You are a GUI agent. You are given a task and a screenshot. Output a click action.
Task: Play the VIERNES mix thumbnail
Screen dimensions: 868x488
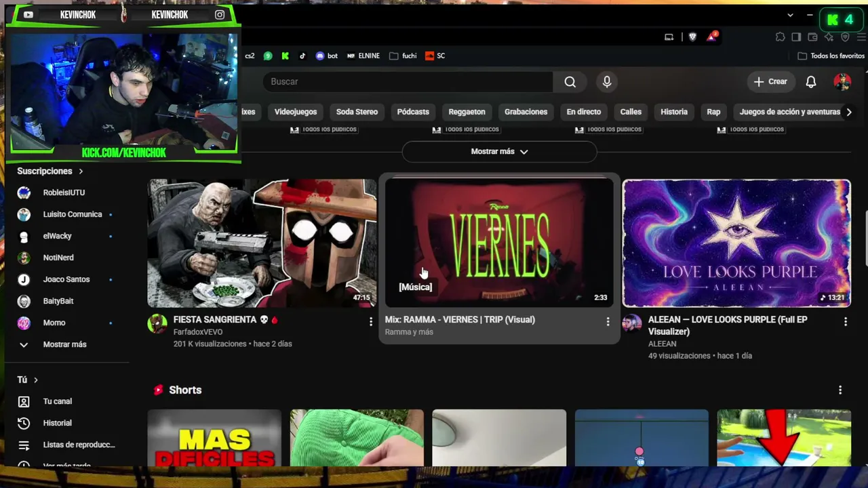[499, 243]
